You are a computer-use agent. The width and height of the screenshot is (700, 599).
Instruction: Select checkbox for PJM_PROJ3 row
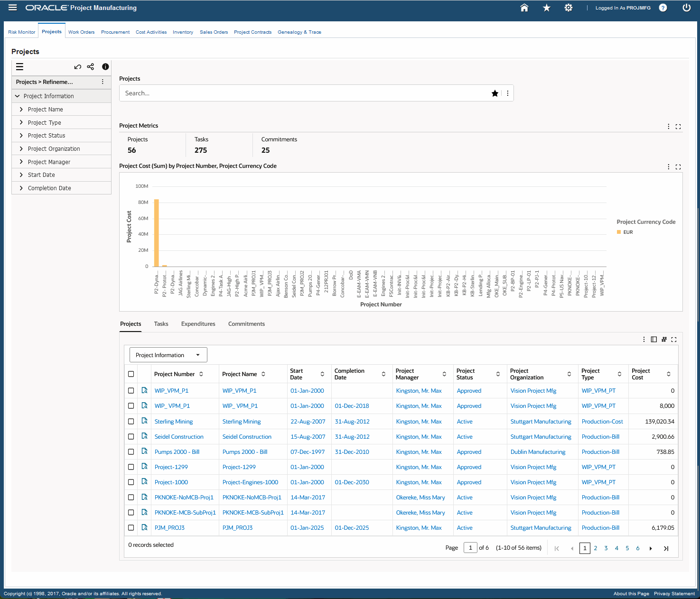131,527
